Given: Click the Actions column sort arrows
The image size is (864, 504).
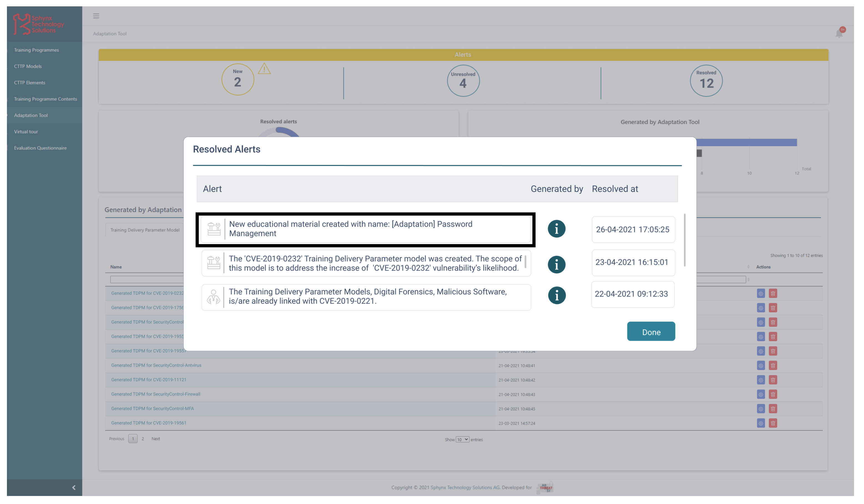Looking at the screenshot, I should pyautogui.click(x=748, y=267).
